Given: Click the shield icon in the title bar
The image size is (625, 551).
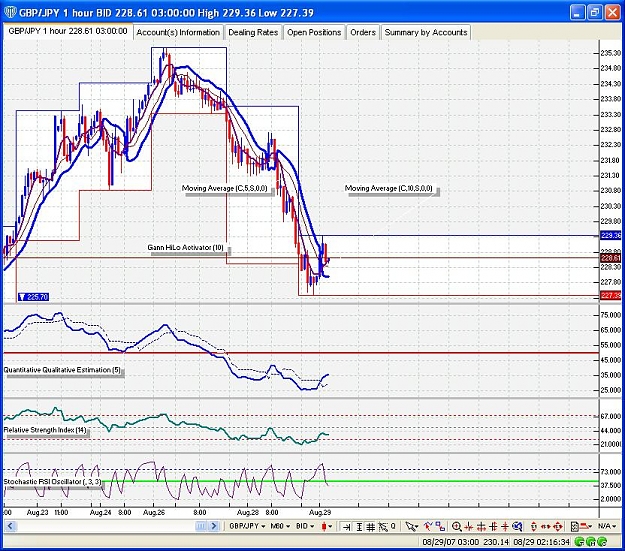Looking at the screenshot, I should 10,13.
